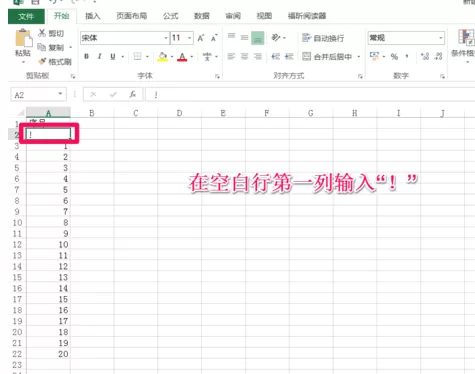Screen dimensions: 475x374
Task: Click the Copy (复制) icon
Action: click(x=42, y=47)
